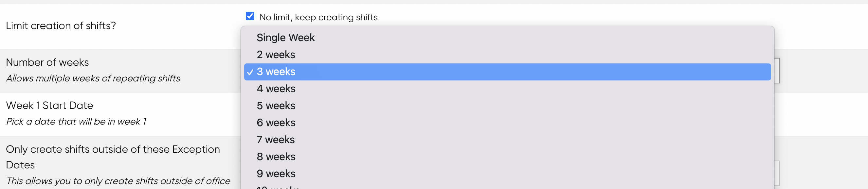Viewport: 868px width, 189px height.
Task: Choose 5 weeks from the list
Action: (x=507, y=106)
